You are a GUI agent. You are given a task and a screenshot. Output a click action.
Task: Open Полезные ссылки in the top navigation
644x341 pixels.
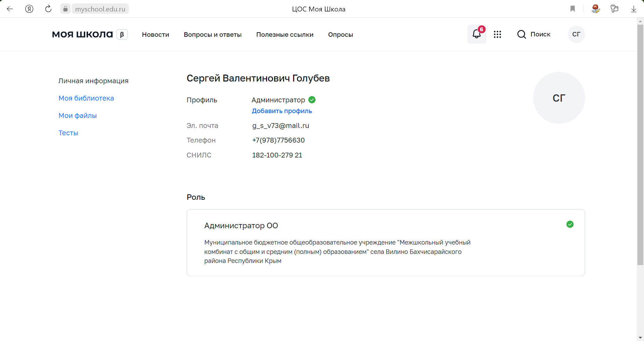pos(285,35)
